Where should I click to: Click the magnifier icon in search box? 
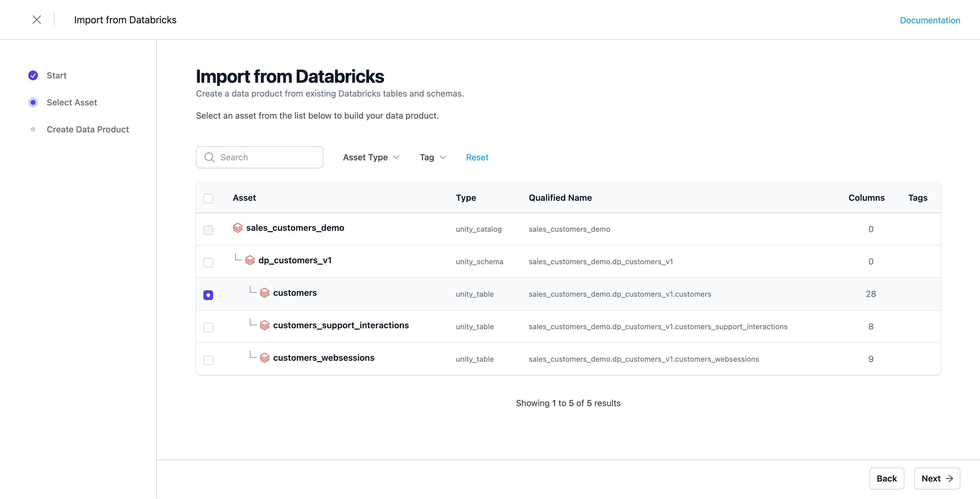click(209, 157)
